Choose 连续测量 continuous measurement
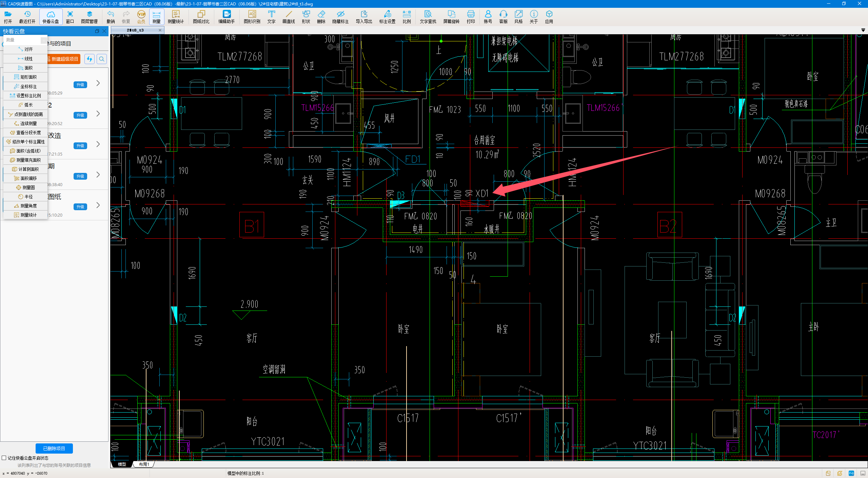This screenshot has height=478, width=868. coord(25,123)
